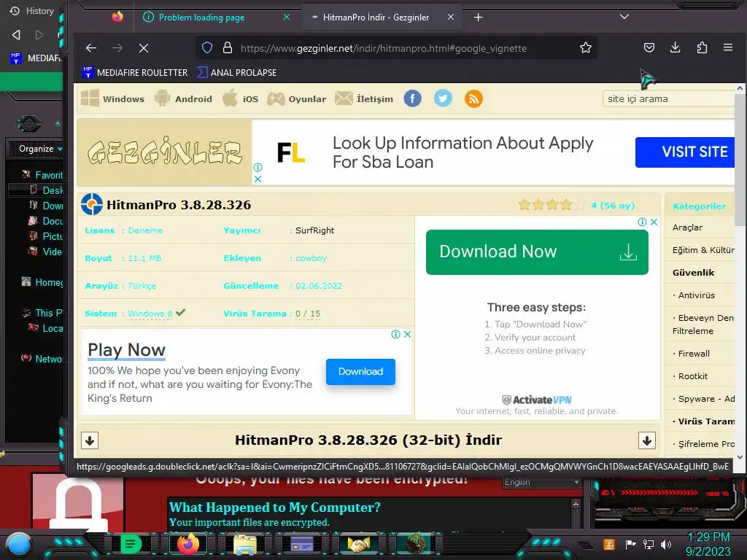The width and height of the screenshot is (747, 560).
Task: Open Virüs Tarama subcategory
Action: 706,421
